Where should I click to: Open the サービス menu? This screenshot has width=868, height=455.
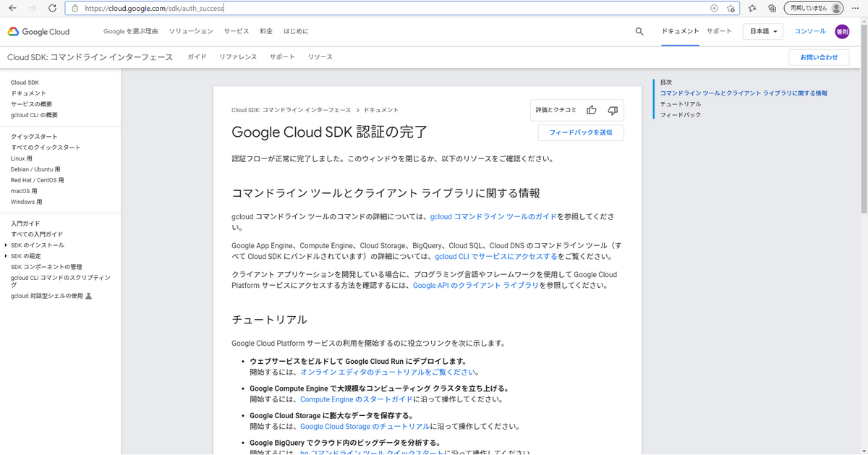(x=237, y=32)
